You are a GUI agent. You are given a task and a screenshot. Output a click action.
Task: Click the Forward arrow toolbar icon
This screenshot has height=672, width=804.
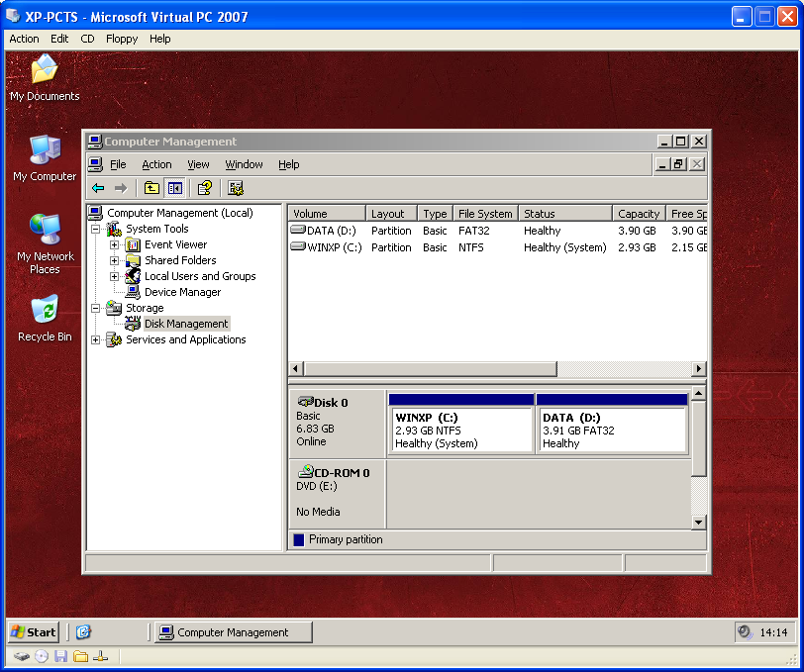121,188
